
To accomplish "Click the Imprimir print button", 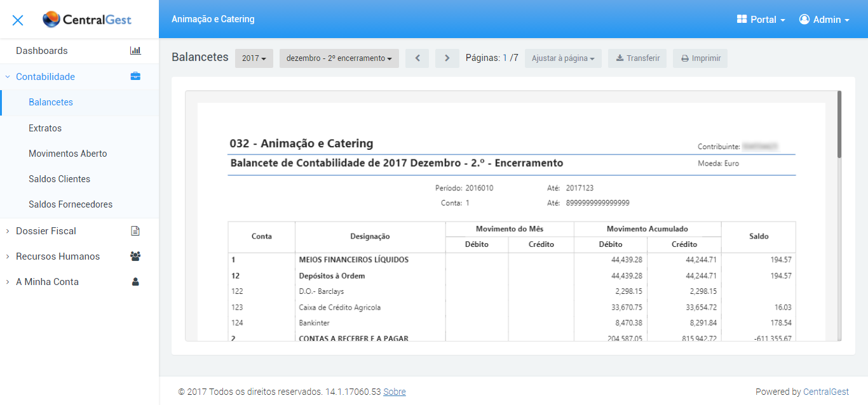I will (700, 58).
